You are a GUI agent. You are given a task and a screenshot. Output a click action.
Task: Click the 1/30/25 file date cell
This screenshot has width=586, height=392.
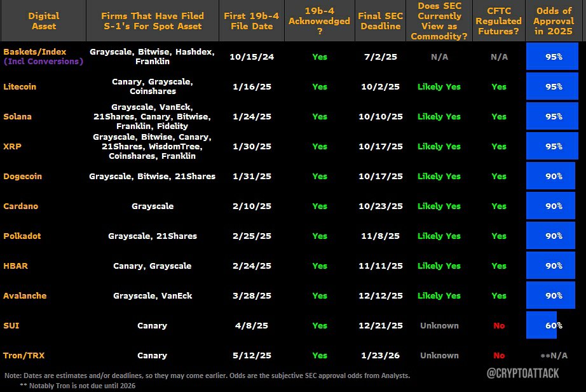click(252, 147)
